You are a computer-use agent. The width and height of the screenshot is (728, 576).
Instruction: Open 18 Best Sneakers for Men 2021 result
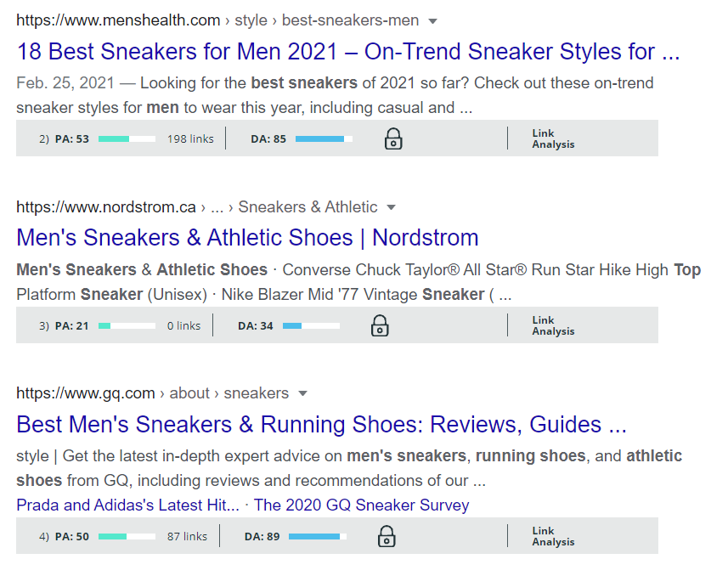pos(348,51)
